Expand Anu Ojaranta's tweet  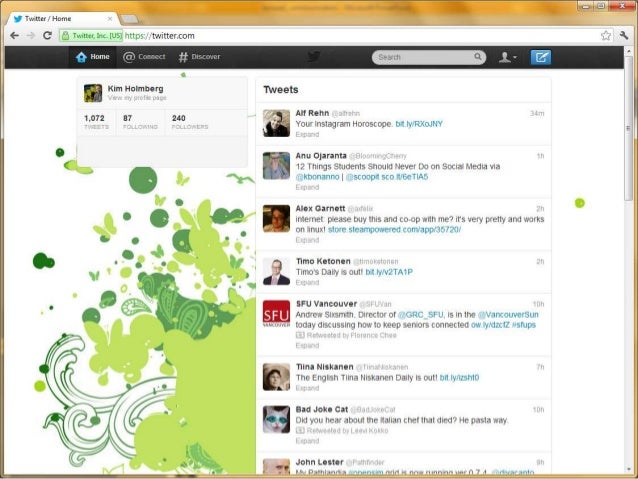307,187
